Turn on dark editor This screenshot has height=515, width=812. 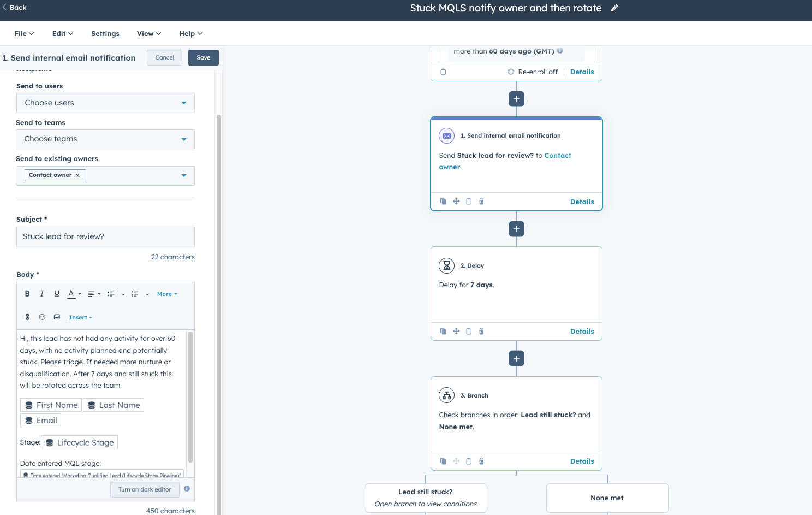(x=145, y=490)
